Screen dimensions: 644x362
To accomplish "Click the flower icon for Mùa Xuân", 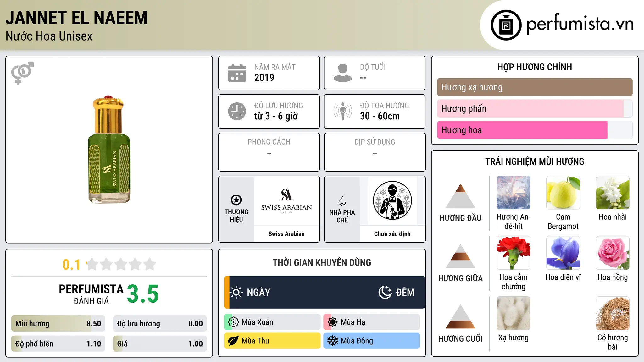I will (233, 322).
